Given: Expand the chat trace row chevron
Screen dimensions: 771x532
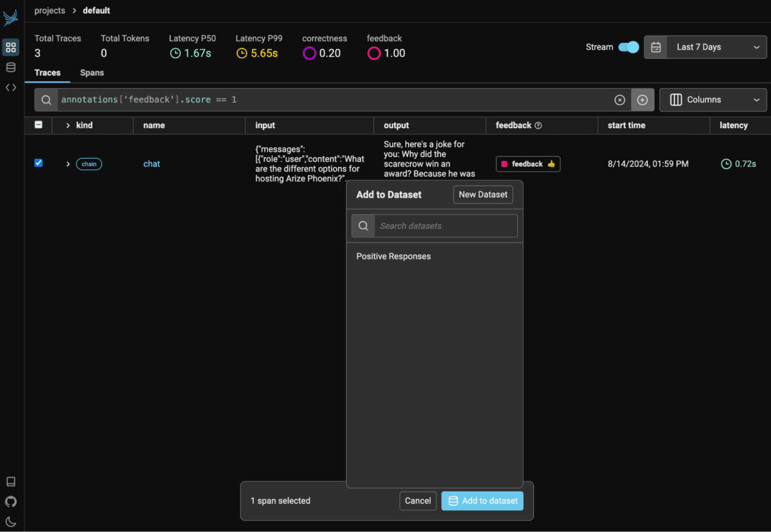Looking at the screenshot, I should pos(68,164).
